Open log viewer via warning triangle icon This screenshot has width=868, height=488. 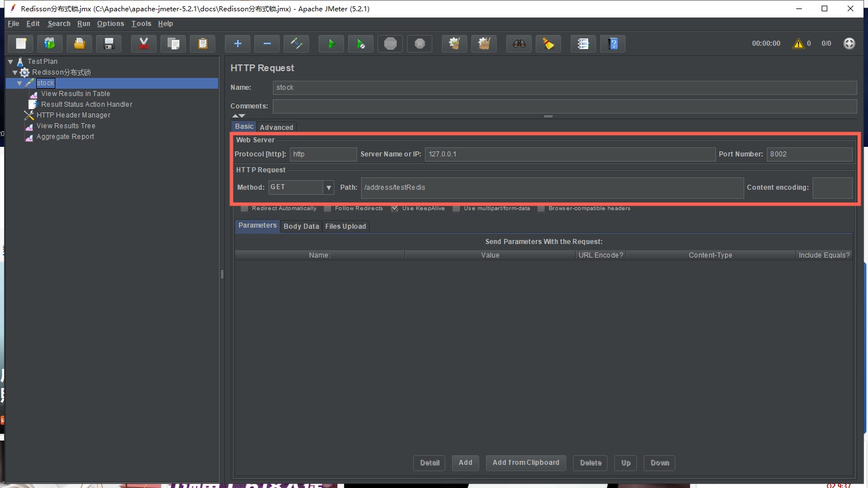coord(798,43)
